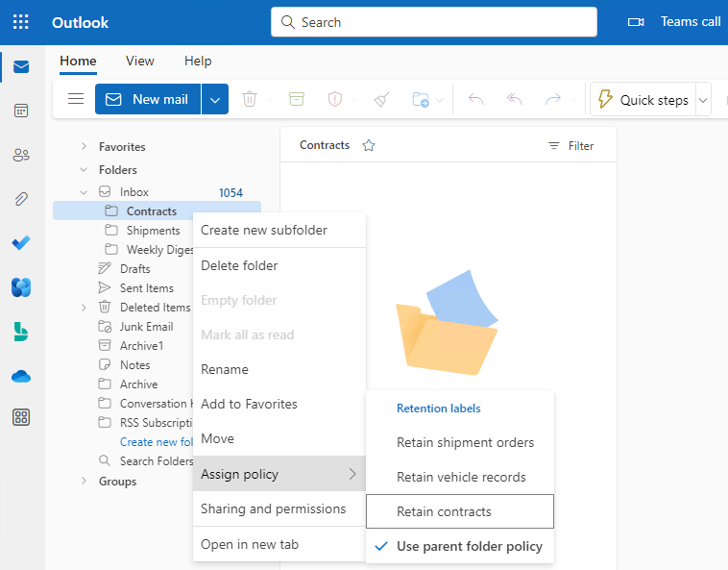Open the Calendar app in left rail
The width and height of the screenshot is (728, 570).
(x=21, y=111)
